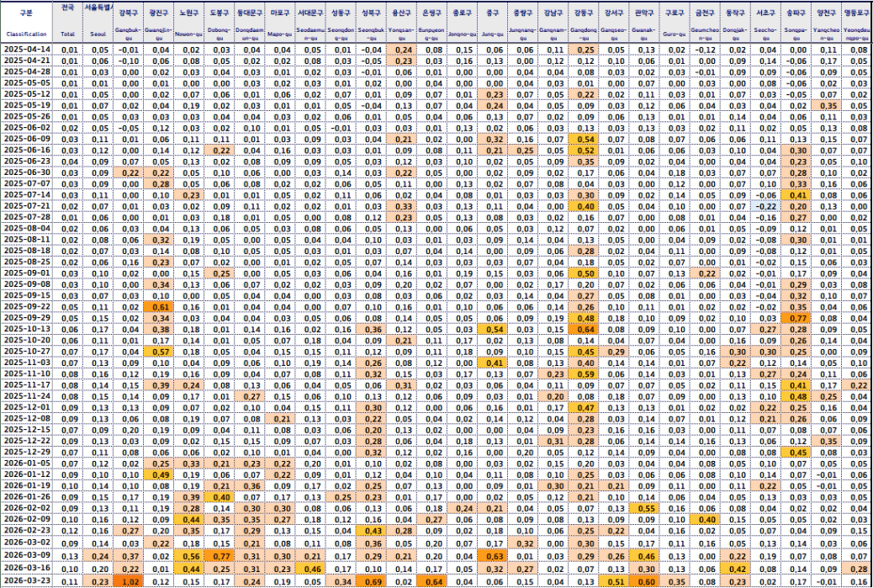
Task: Select 0.60 in Gwanak-gu row 2026-03-23
Action: click(x=643, y=581)
